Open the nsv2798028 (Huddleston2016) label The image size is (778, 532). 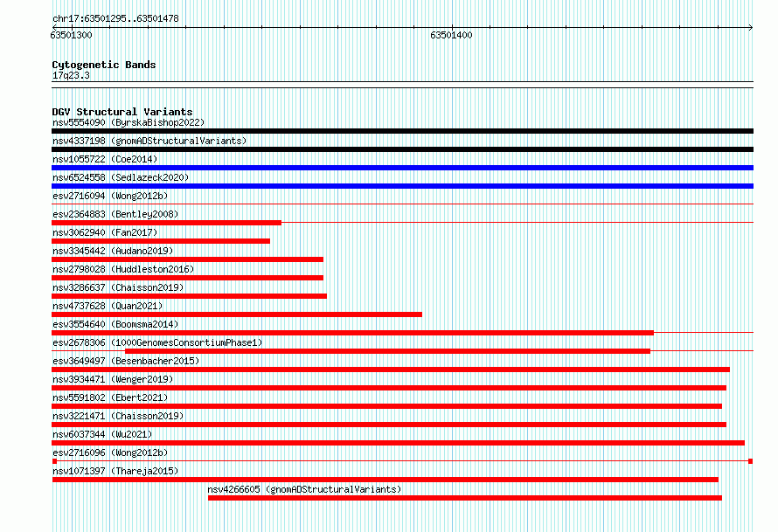[x=123, y=269]
